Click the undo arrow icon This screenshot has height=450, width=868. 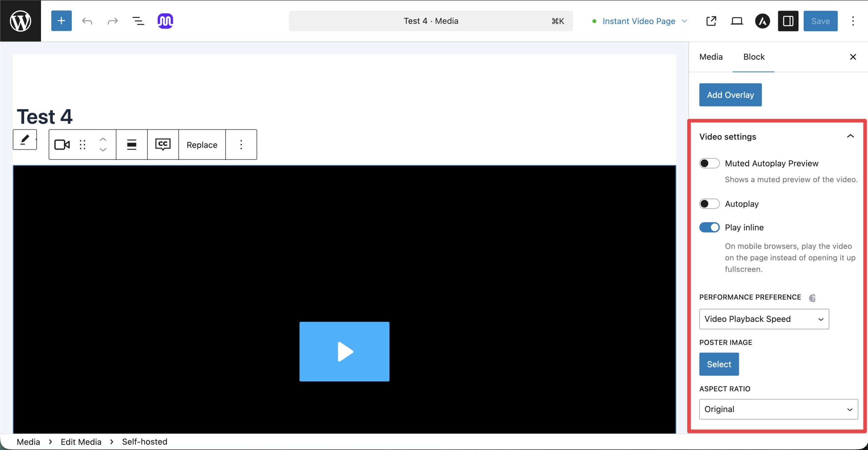coord(87,21)
